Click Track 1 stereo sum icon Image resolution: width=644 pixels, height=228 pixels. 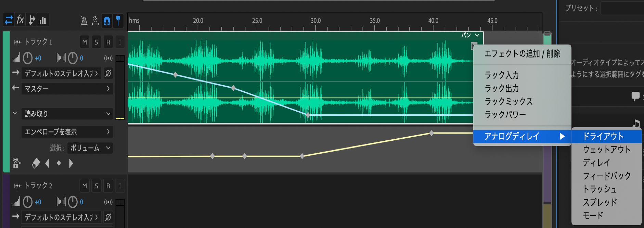tap(108, 58)
